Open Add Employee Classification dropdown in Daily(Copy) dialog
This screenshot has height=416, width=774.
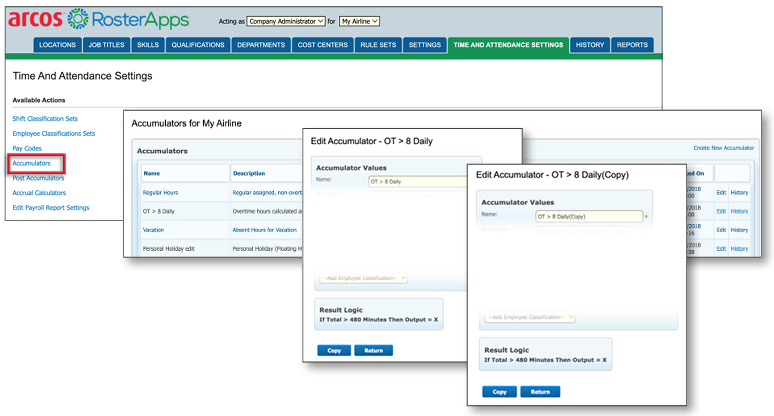click(530, 317)
